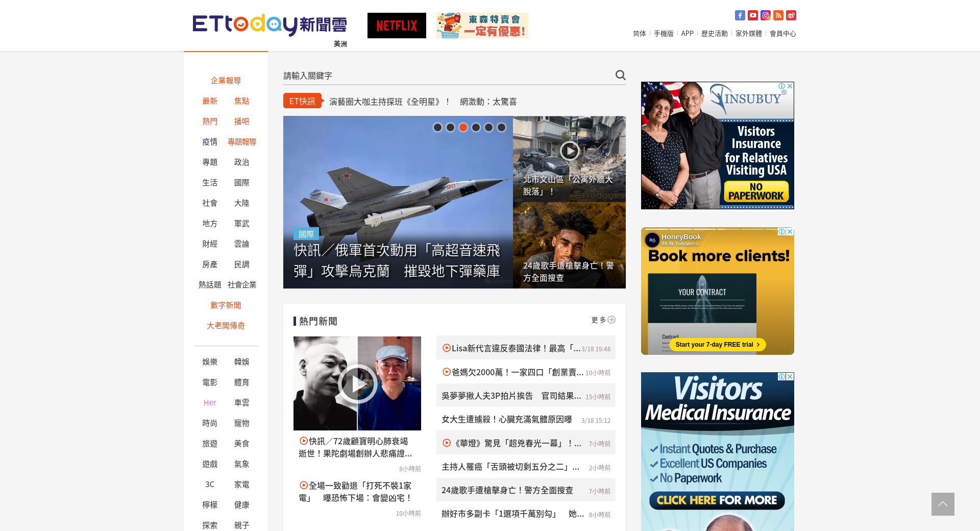Open 企業報導 in the sidebar
The width and height of the screenshot is (980, 531).
[x=226, y=81]
